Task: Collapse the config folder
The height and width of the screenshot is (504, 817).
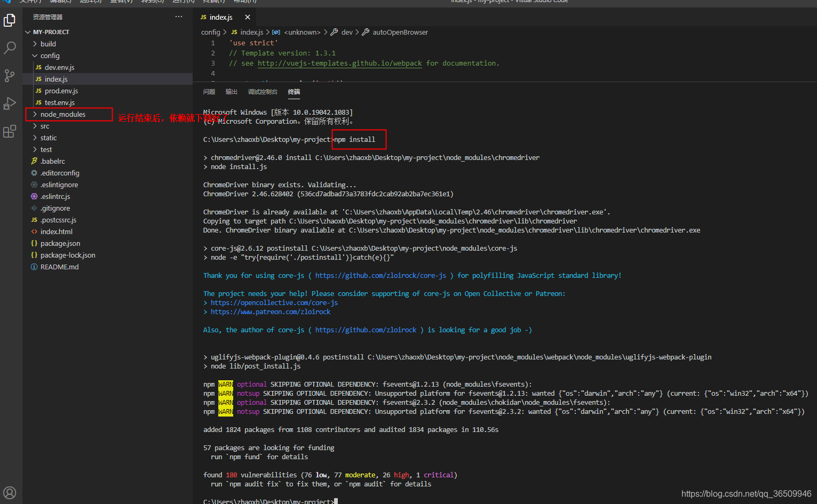Action: (x=50, y=55)
